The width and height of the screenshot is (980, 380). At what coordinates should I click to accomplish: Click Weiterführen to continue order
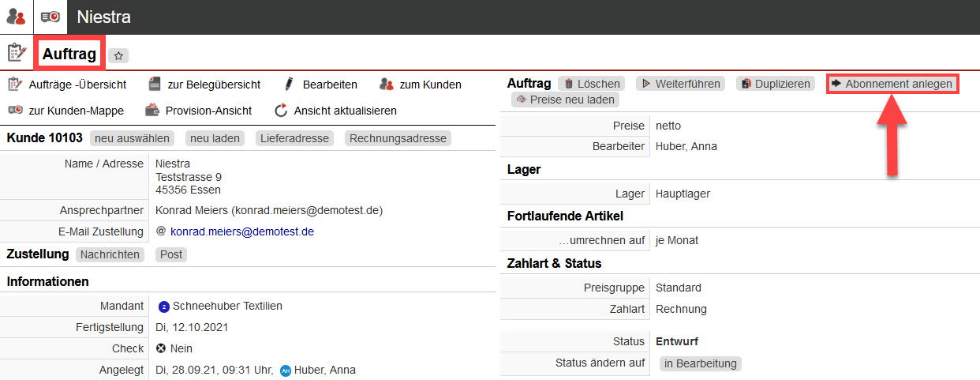(680, 84)
